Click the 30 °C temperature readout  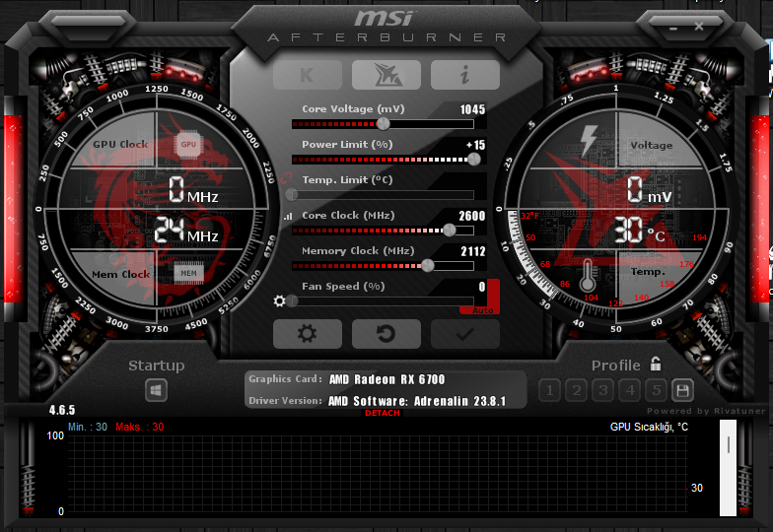pyautogui.click(x=639, y=231)
